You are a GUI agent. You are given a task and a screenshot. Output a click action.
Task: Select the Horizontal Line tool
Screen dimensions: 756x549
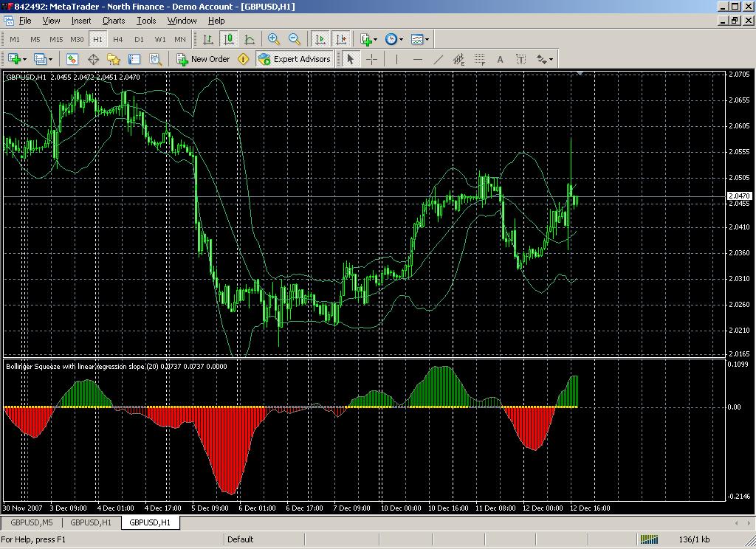(x=418, y=59)
